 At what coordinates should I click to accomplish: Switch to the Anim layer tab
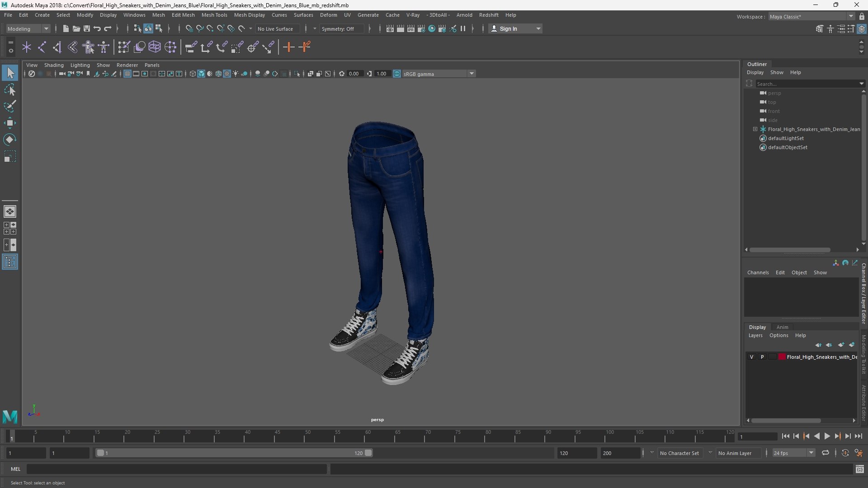[782, 327]
